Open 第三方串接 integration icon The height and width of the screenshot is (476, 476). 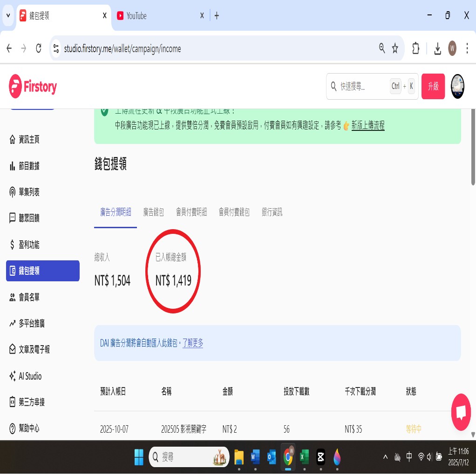(x=12, y=402)
